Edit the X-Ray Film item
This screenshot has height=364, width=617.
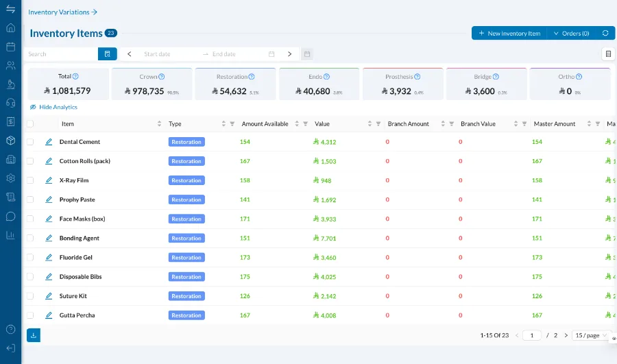point(49,180)
